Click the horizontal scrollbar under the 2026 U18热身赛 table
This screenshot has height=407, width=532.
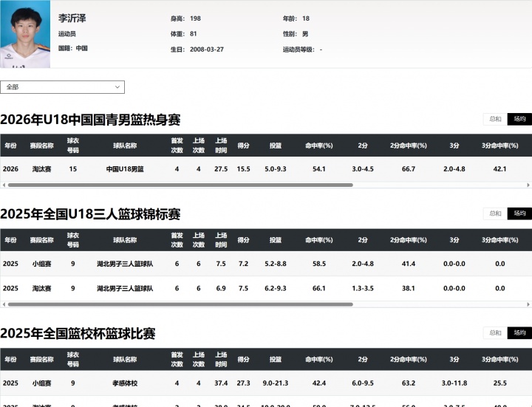pyautogui.click(x=177, y=185)
